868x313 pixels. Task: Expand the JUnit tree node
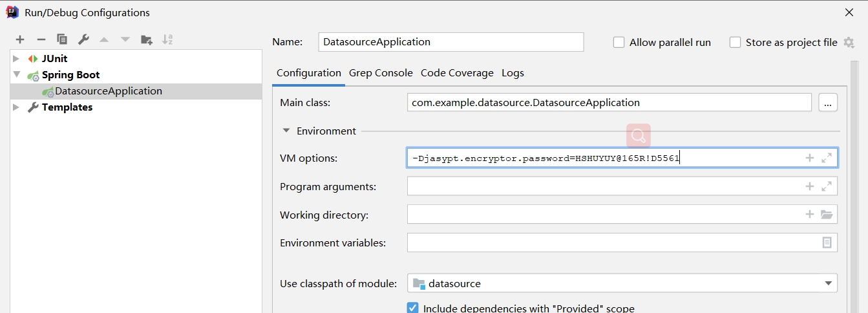click(x=16, y=59)
